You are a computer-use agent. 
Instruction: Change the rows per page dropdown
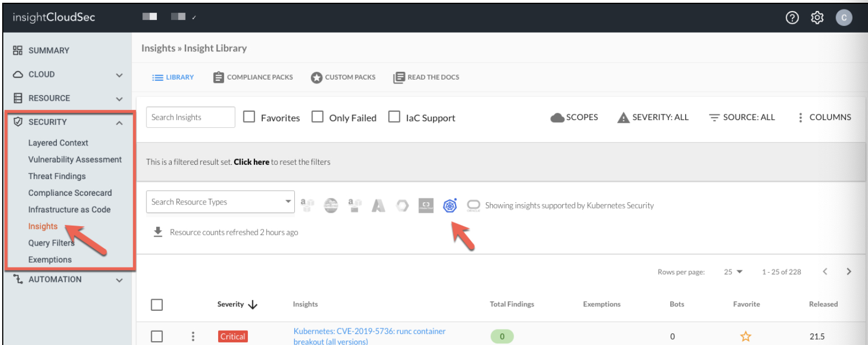[733, 272]
